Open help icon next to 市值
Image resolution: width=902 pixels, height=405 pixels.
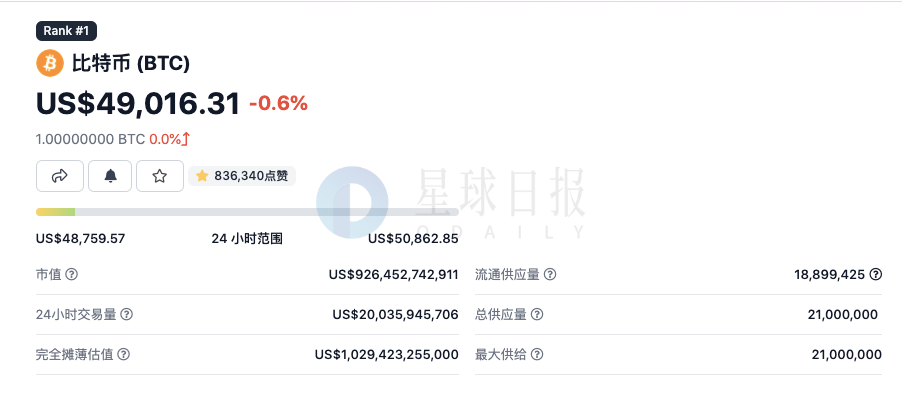[x=71, y=274]
